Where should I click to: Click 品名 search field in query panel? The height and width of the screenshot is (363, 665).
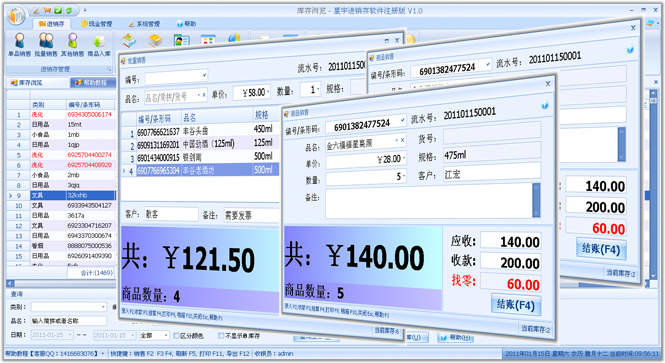[x=68, y=321]
